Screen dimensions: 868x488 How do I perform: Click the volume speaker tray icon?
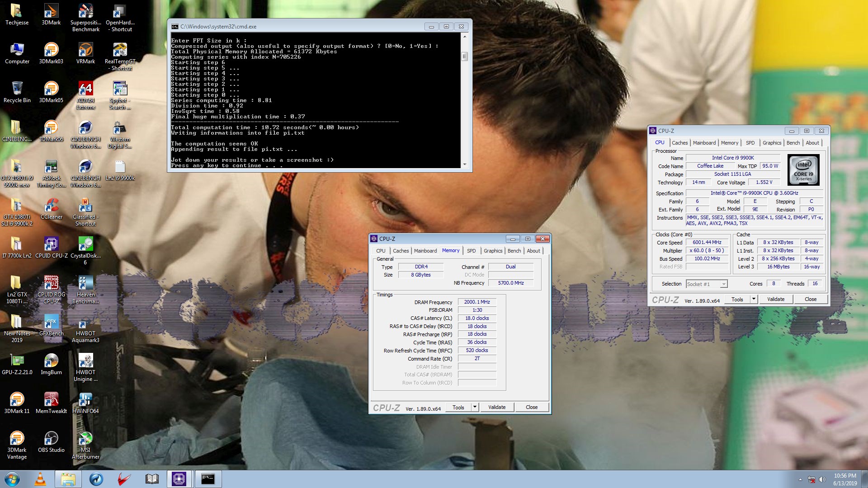point(822,479)
